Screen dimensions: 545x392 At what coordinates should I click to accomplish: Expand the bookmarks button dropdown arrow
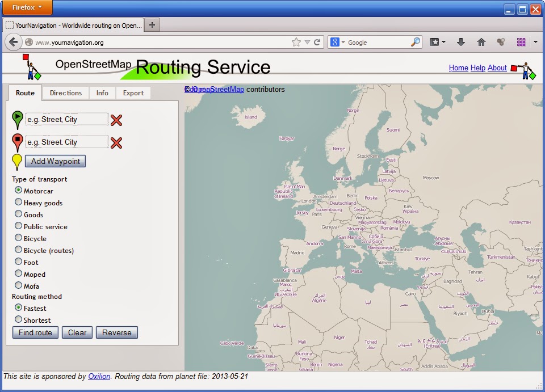443,43
